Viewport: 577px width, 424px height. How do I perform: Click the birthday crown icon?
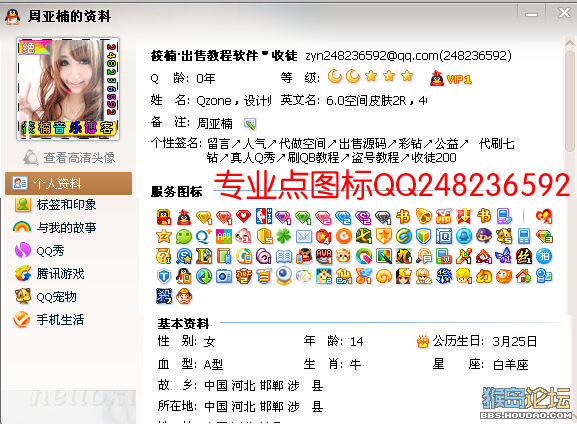(x=423, y=342)
